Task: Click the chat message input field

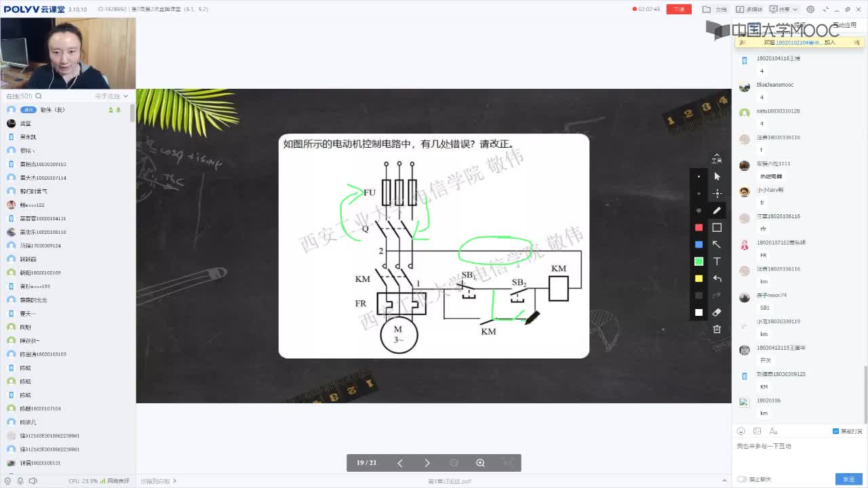Action: (799, 455)
